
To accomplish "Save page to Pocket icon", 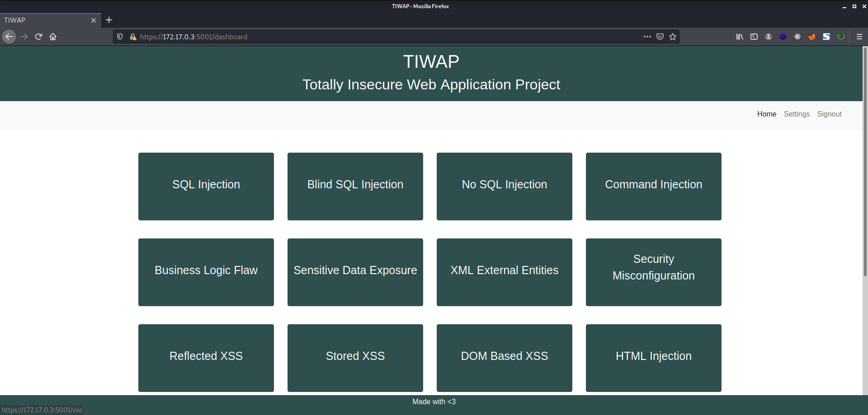I will [660, 37].
